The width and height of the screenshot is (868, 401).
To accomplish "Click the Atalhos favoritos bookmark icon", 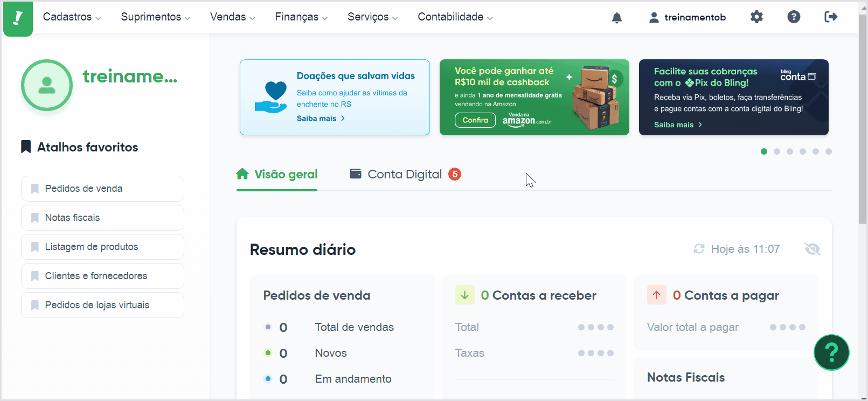I will (26, 147).
